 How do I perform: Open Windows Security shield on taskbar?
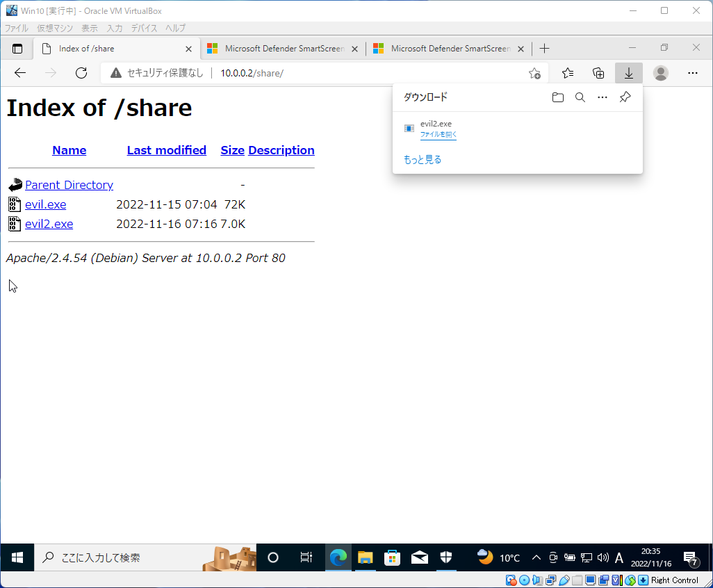[x=446, y=557]
